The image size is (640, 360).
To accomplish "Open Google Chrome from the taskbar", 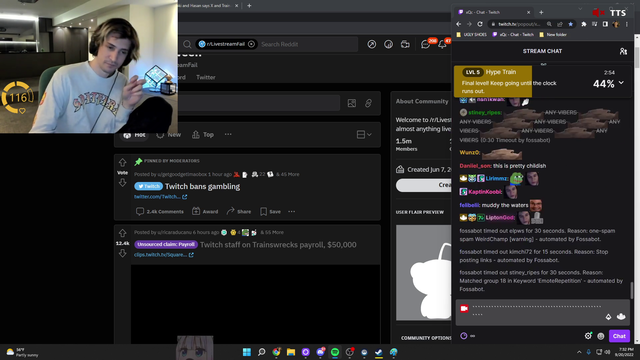I will coord(276,352).
